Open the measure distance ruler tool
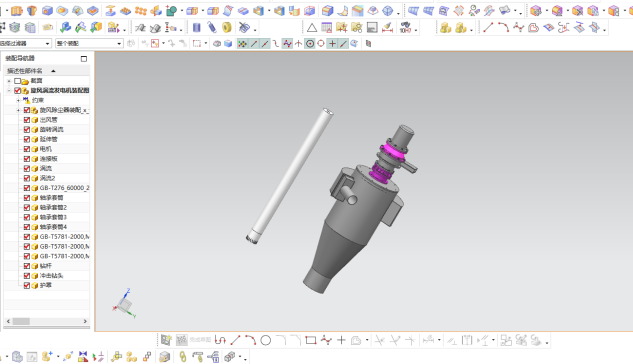Screen dimensions: 633x364 [x=388, y=27]
